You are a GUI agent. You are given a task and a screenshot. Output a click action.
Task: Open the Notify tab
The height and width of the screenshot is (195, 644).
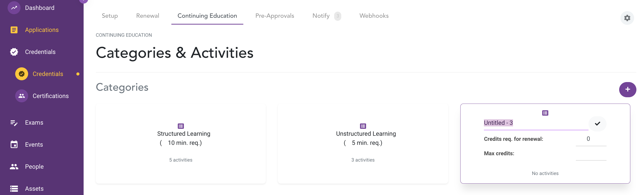click(x=321, y=16)
